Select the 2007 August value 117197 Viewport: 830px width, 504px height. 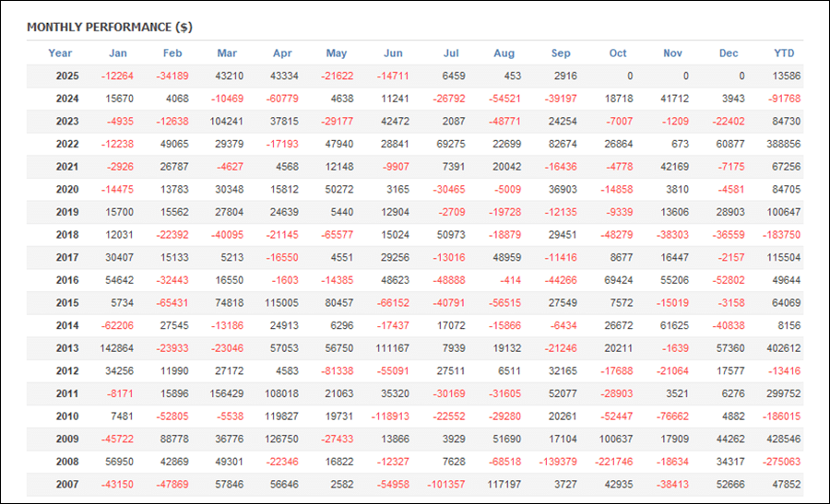(x=504, y=484)
